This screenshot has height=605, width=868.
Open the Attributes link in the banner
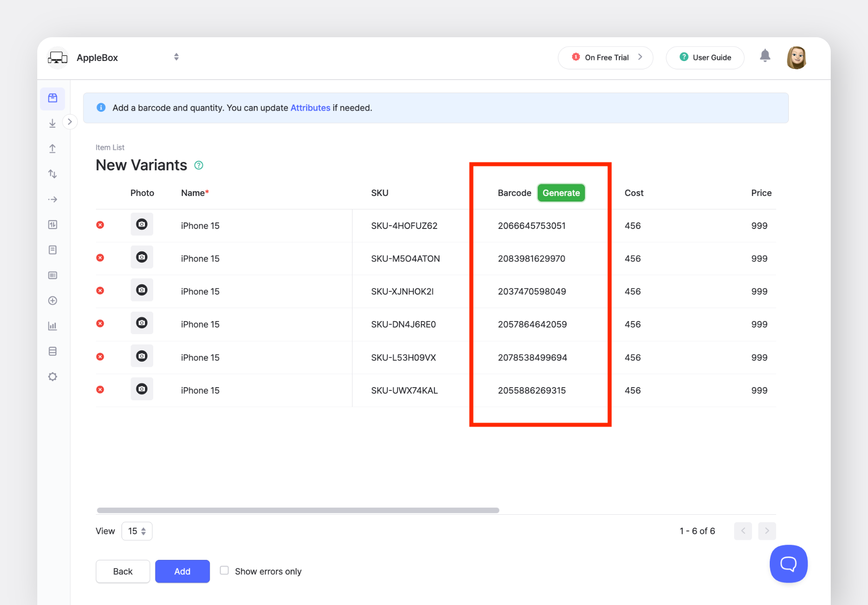(310, 108)
